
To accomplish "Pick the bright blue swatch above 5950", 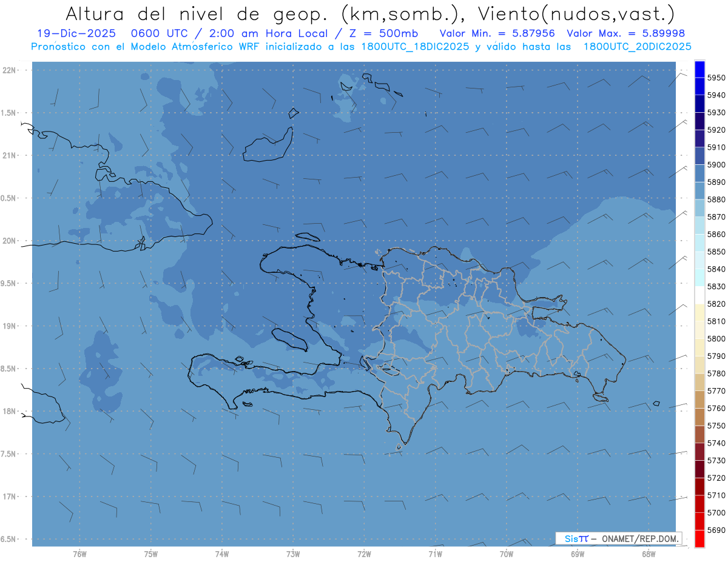I will tap(699, 69).
